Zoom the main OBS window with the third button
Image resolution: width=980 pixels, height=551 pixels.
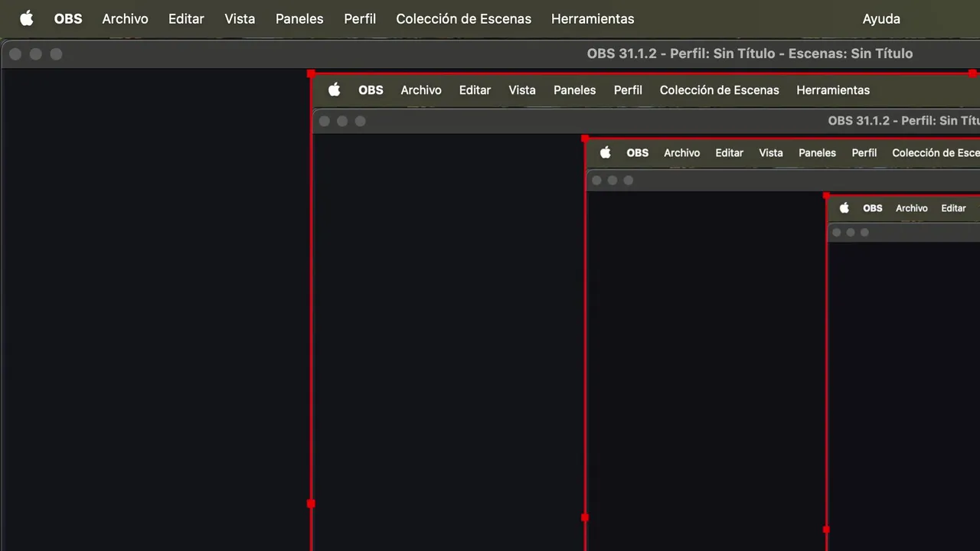(56, 54)
